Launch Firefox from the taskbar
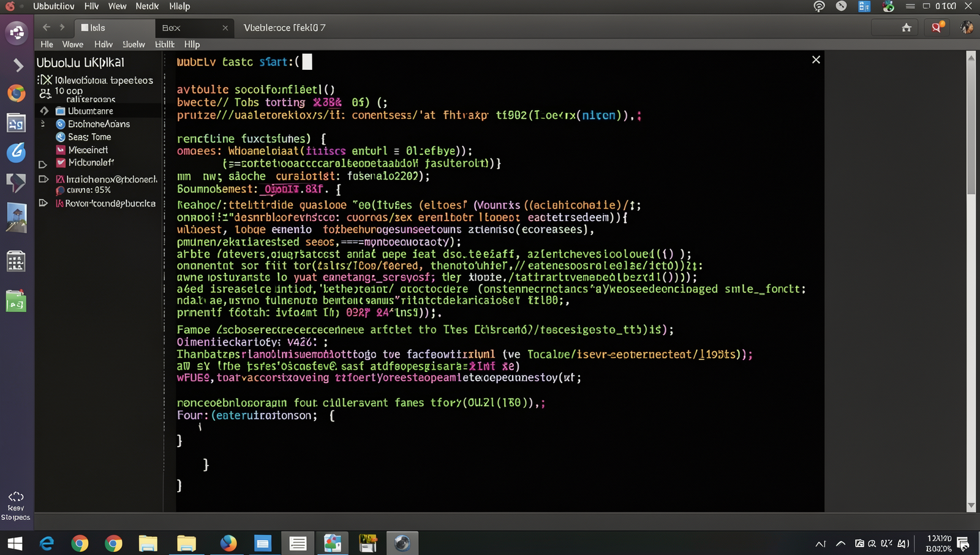Image resolution: width=980 pixels, height=555 pixels. tap(228, 543)
